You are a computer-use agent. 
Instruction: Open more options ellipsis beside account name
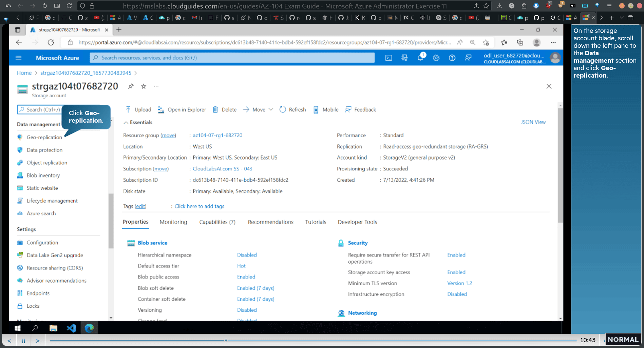[156, 86]
